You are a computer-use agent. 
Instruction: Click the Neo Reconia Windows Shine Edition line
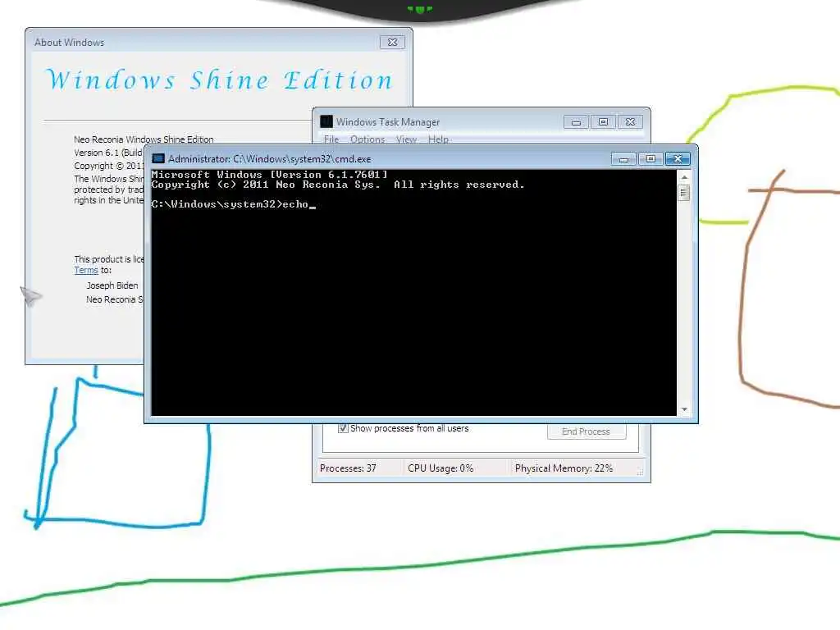144,139
